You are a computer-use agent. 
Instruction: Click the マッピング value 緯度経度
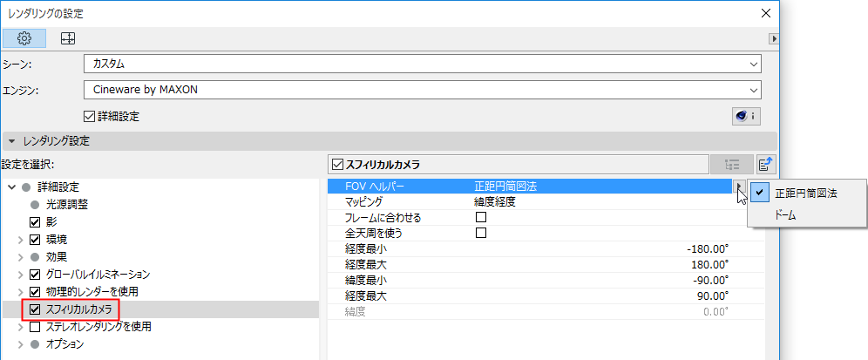[495, 202]
